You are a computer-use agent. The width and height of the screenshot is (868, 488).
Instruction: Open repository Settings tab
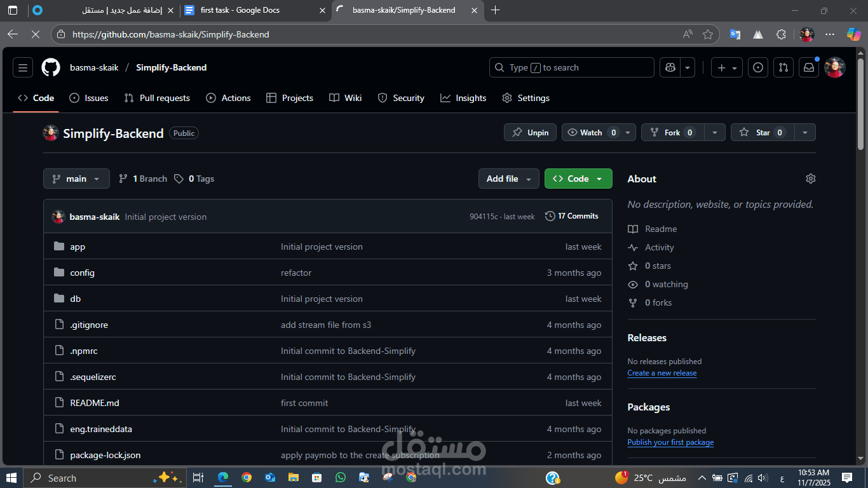point(526,98)
